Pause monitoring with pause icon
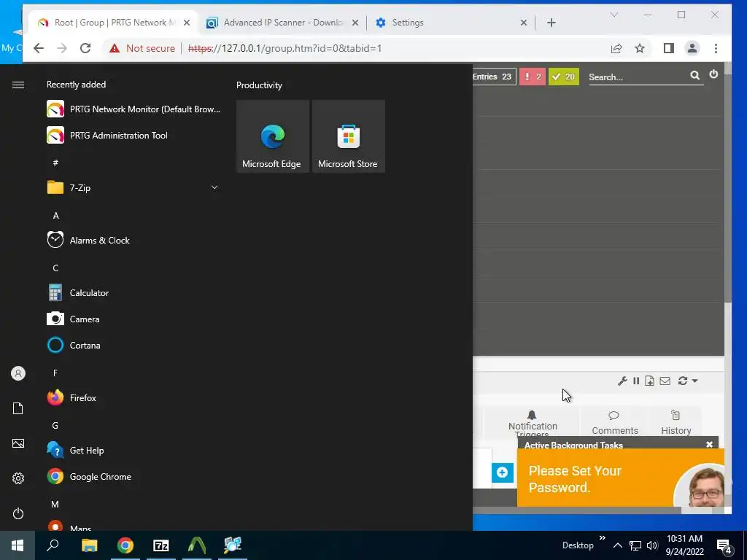The height and width of the screenshot is (560, 747). coord(636,381)
